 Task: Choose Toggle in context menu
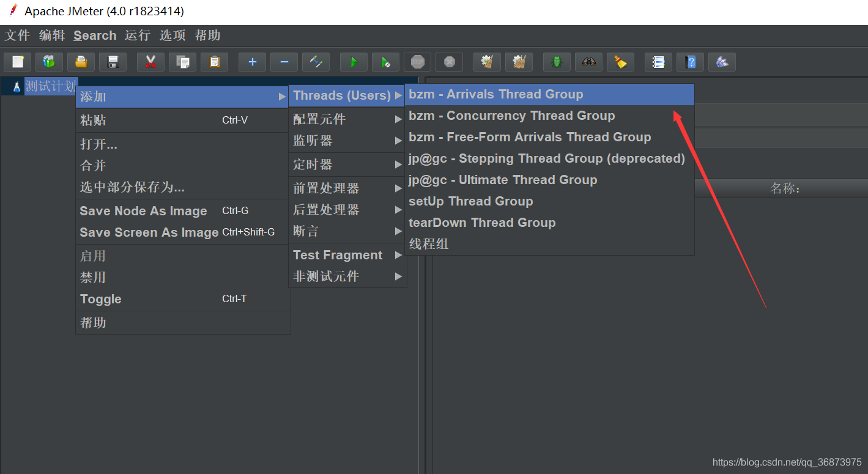(182, 299)
